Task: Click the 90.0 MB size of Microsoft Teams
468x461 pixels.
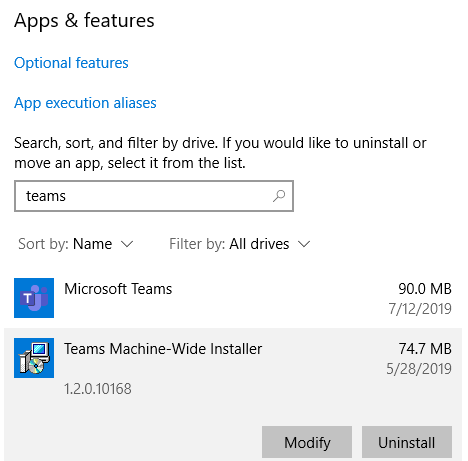Action: [x=425, y=289]
